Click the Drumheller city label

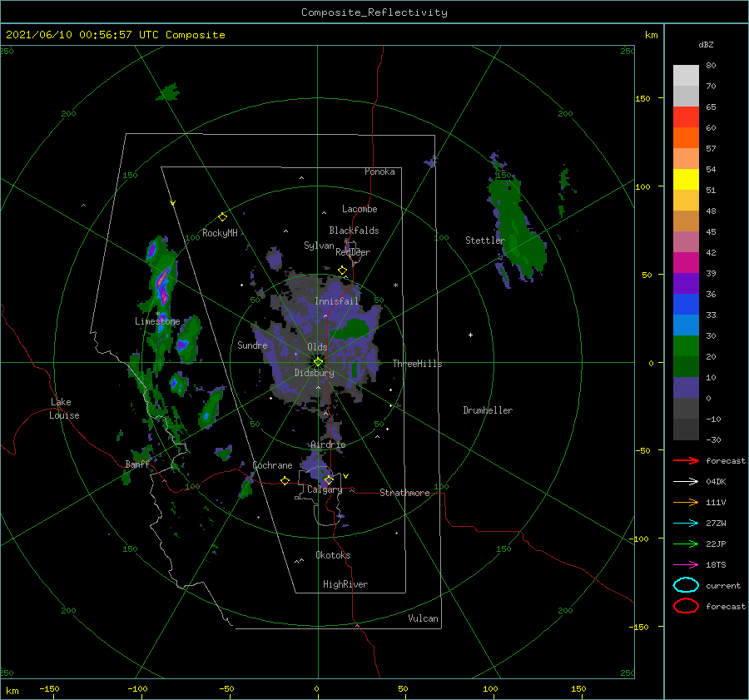488,410
